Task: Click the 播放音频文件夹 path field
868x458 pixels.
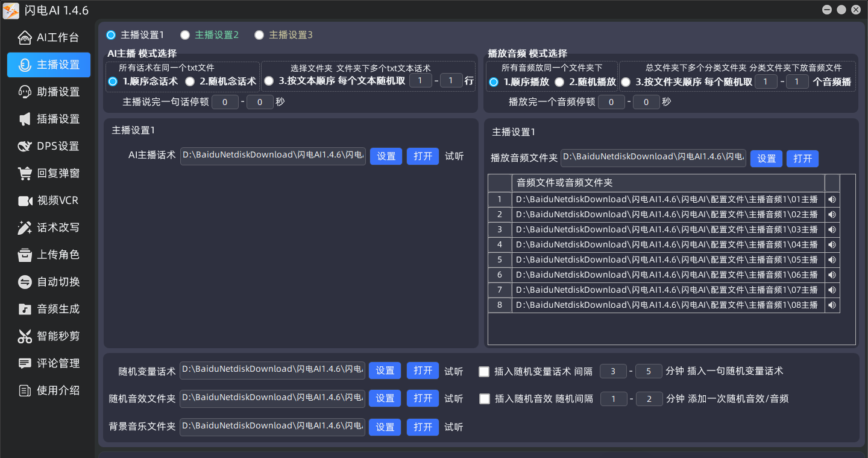Action: pyautogui.click(x=653, y=157)
